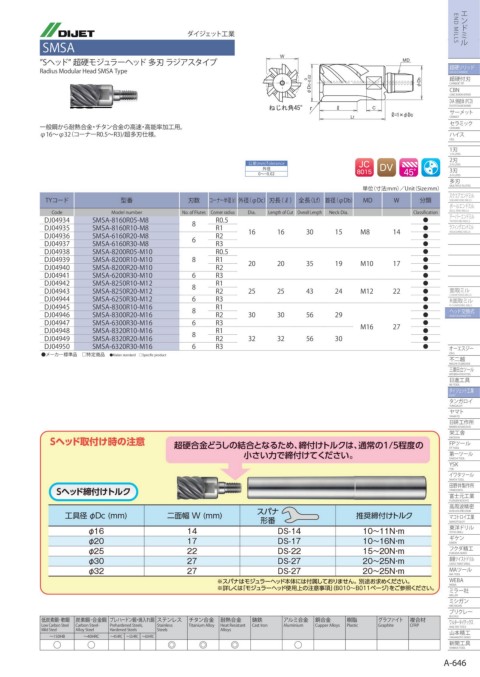Click the DIJET logo
The width and height of the screenshot is (480, 677).
coord(67,31)
